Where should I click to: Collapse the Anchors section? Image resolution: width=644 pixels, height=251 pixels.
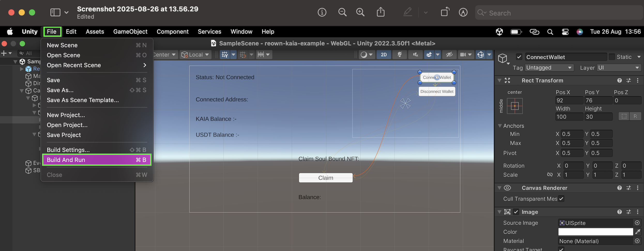tap(500, 126)
